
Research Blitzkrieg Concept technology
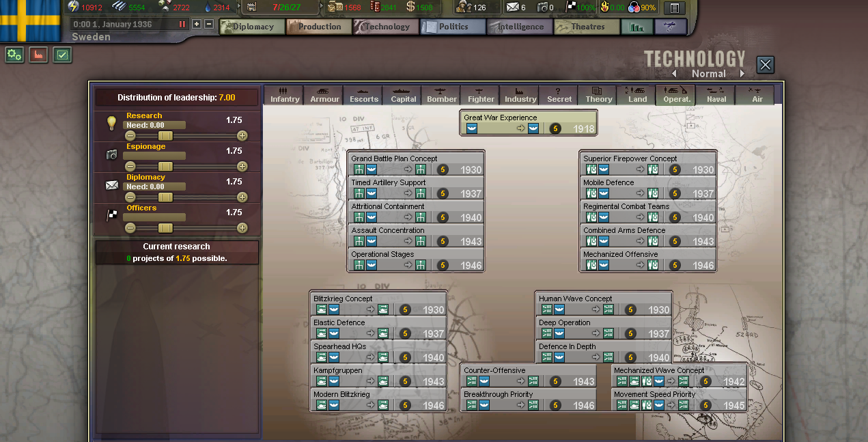(x=378, y=304)
